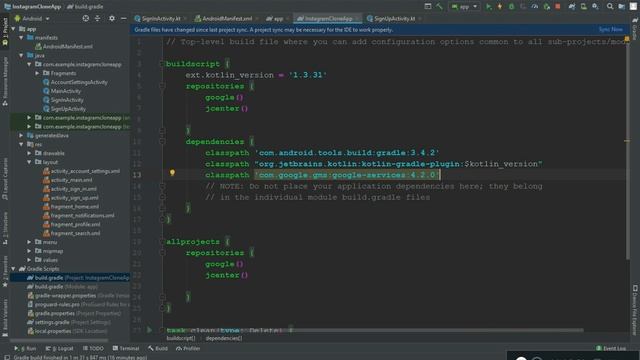Click the yellow inspection indicator atop editor scrollbar
Viewport: 640px width, 360px height.
click(x=627, y=39)
